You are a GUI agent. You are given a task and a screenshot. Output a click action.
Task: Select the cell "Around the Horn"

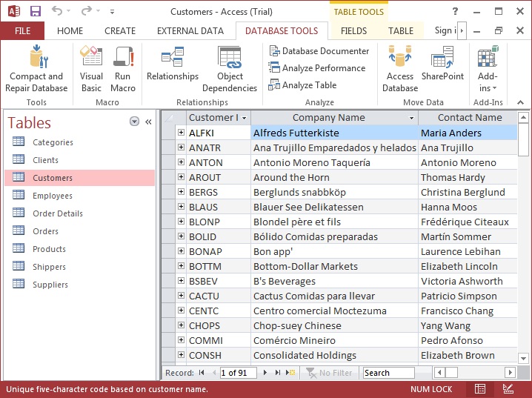(x=334, y=177)
